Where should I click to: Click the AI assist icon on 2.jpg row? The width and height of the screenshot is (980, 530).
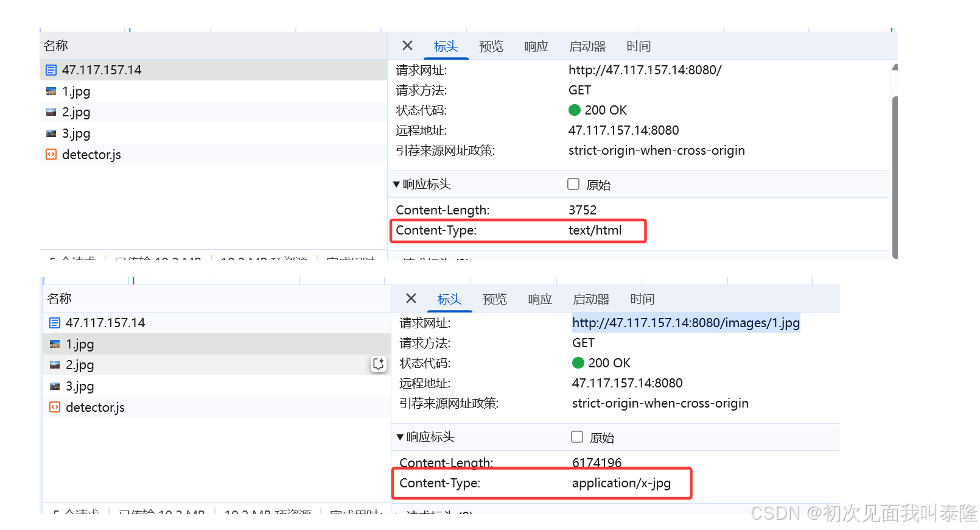click(x=379, y=364)
